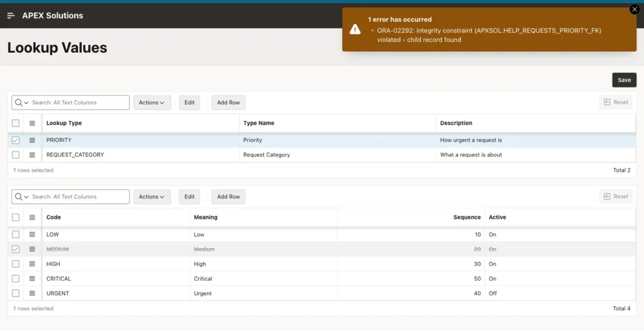The width and height of the screenshot is (644, 331).
Task: Open row actions menu for HIGH row
Action: click(x=32, y=264)
